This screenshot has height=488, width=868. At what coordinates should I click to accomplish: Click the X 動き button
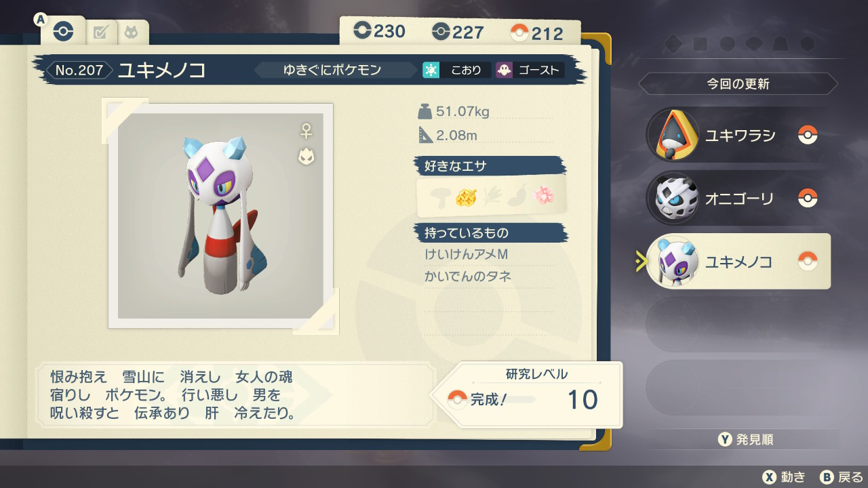coord(784,476)
